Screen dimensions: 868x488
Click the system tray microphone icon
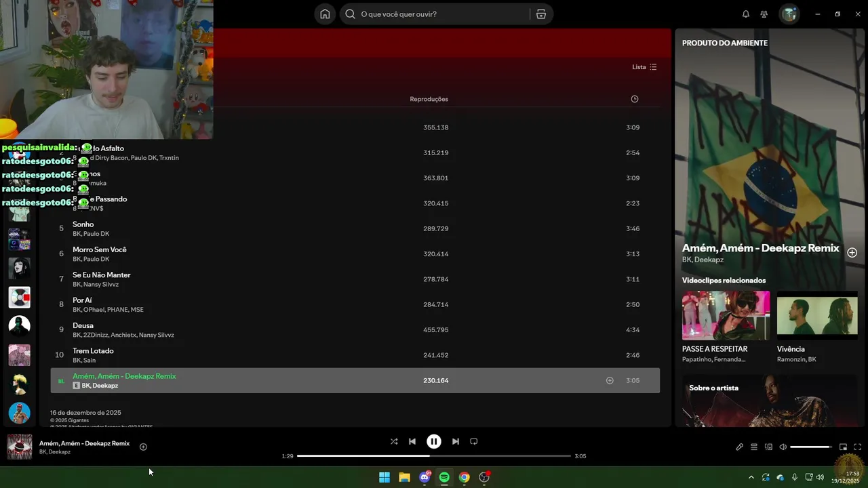tap(795, 477)
